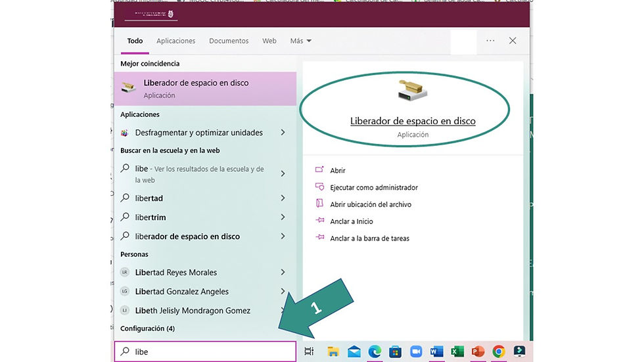Choose Anclar a la barra de tareas
Screen dimensions: 644x362
click(x=369, y=238)
